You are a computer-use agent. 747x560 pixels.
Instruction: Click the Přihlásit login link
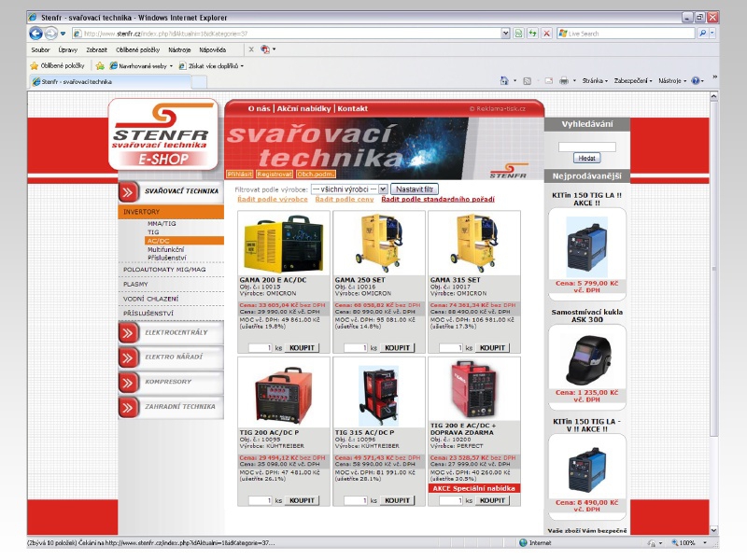(240, 175)
